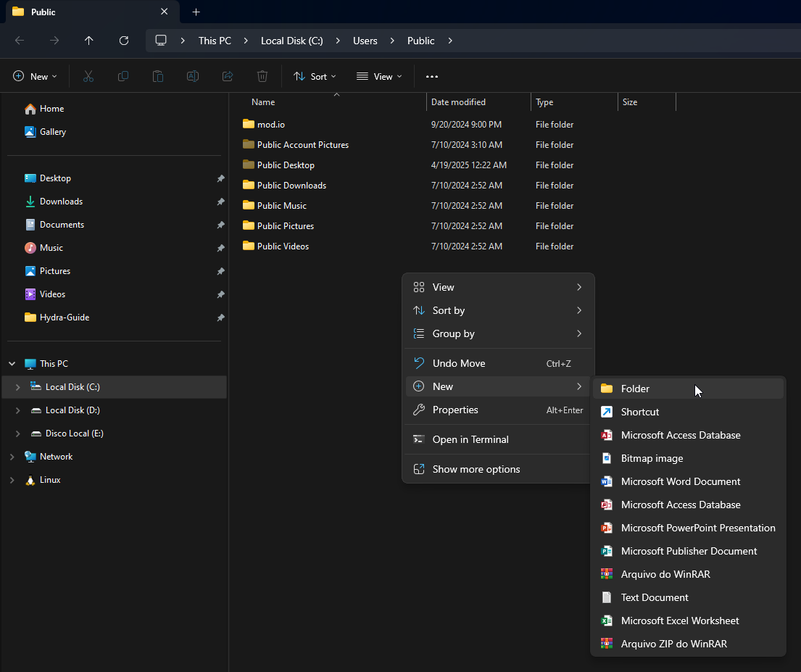The height and width of the screenshot is (672, 801).
Task: Choose Undo Move in the context menu
Action: [498, 363]
